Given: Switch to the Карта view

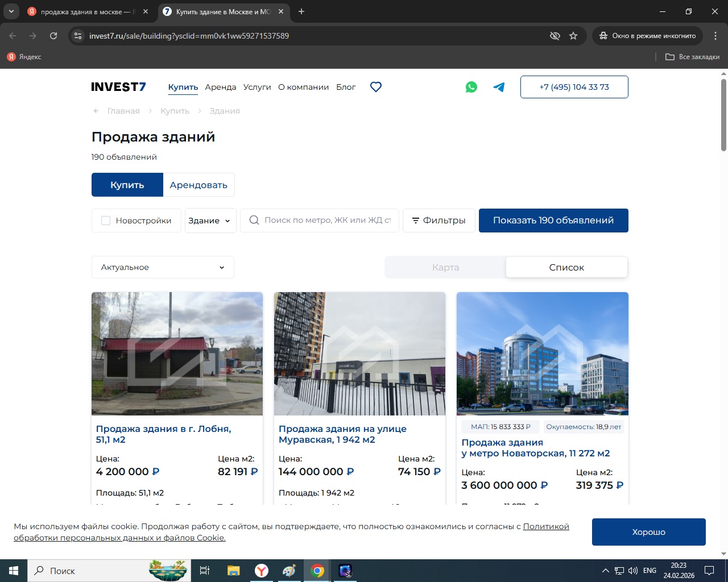Looking at the screenshot, I should 445,267.
